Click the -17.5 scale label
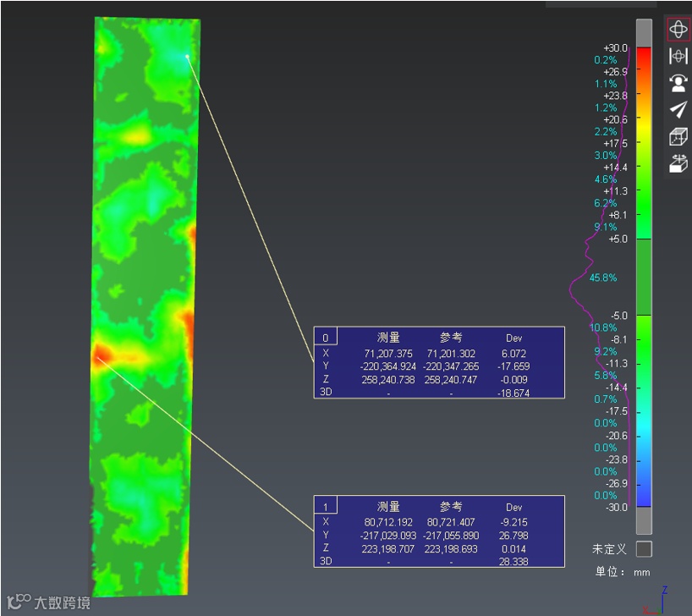This screenshot has height=616, width=692. (x=617, y=411)
